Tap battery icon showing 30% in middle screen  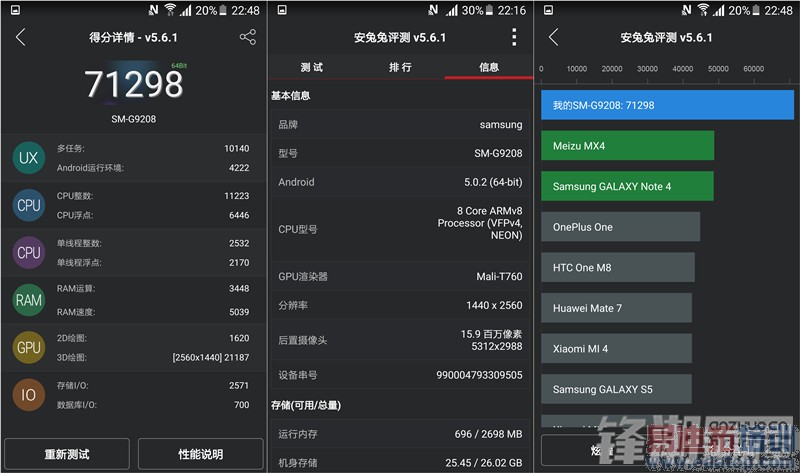(x=489, y=10)
